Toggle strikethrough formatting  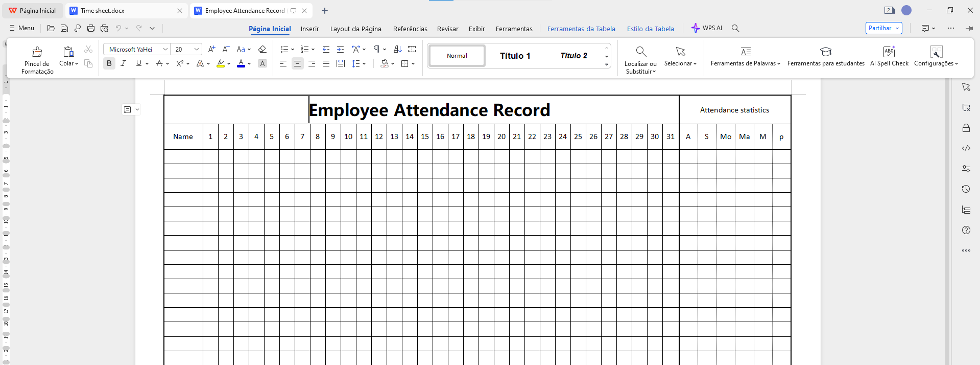pyautogui.click(x=159, y=63)
